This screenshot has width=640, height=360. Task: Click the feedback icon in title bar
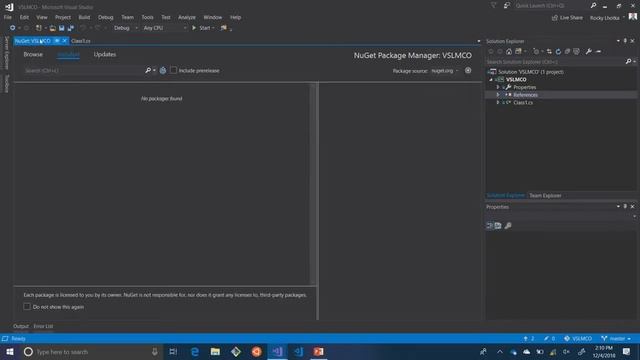point(507,6)
